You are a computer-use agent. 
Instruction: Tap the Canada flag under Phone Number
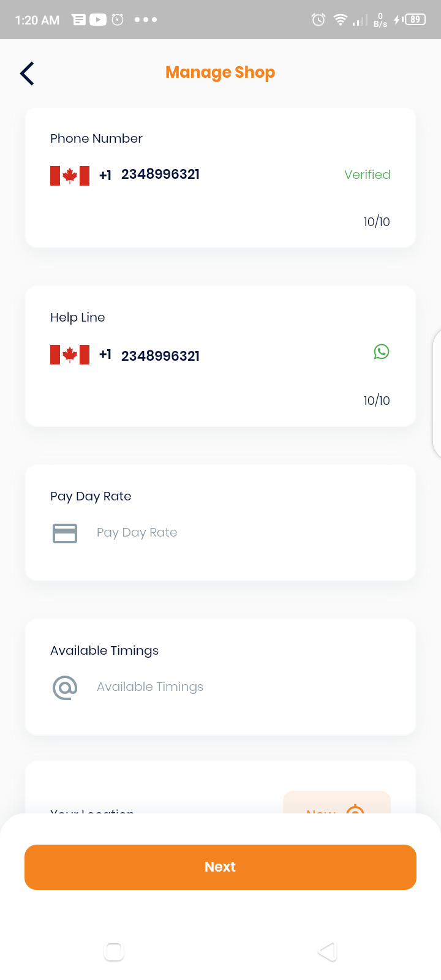pyautogui.click(x=70, y=175)
